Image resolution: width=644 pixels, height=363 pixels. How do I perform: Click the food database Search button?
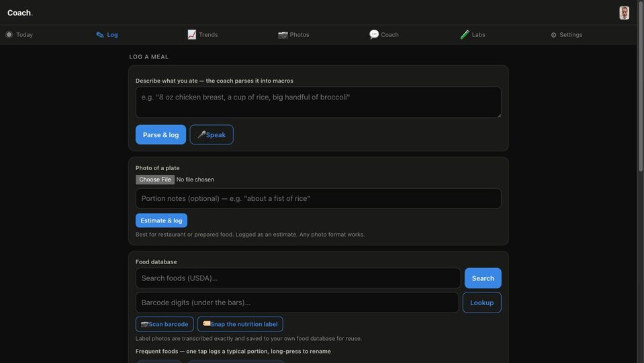coord(483,278)
